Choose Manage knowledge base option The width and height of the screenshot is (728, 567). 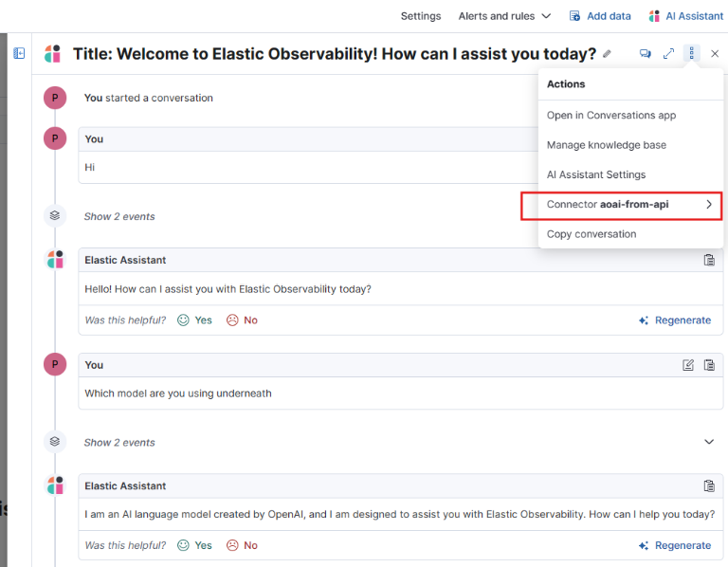(606, 145)
